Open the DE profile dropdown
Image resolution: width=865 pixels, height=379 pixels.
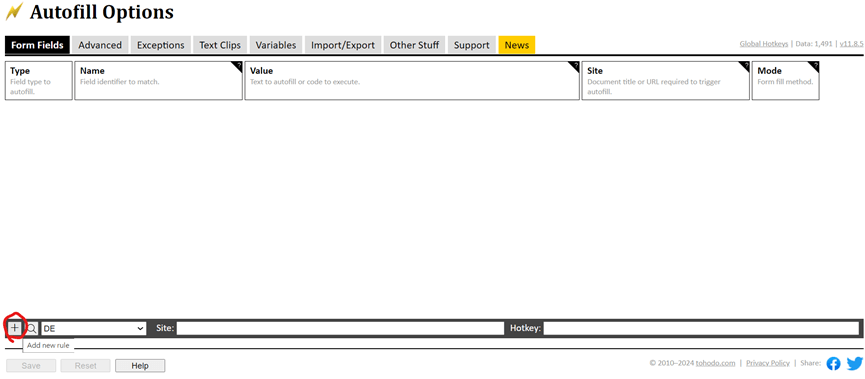94,328
